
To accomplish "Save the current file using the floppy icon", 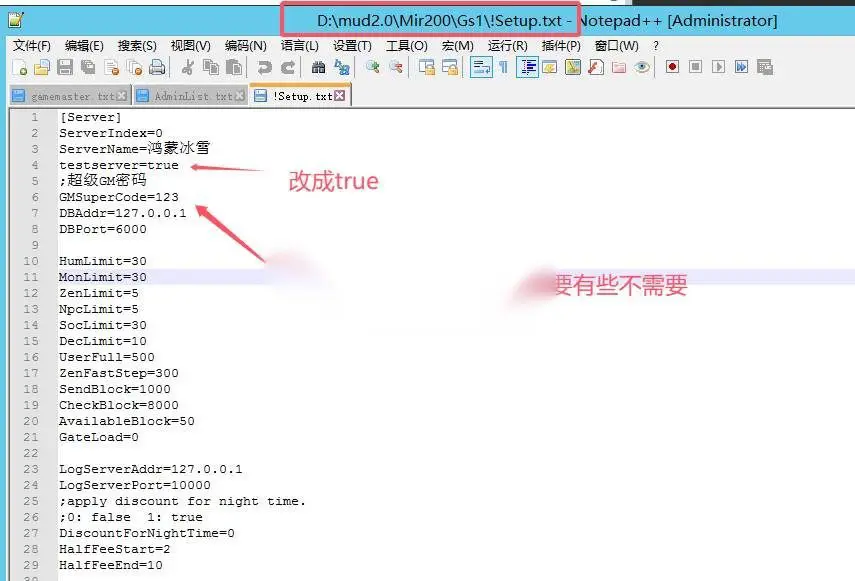I will 65,68.
